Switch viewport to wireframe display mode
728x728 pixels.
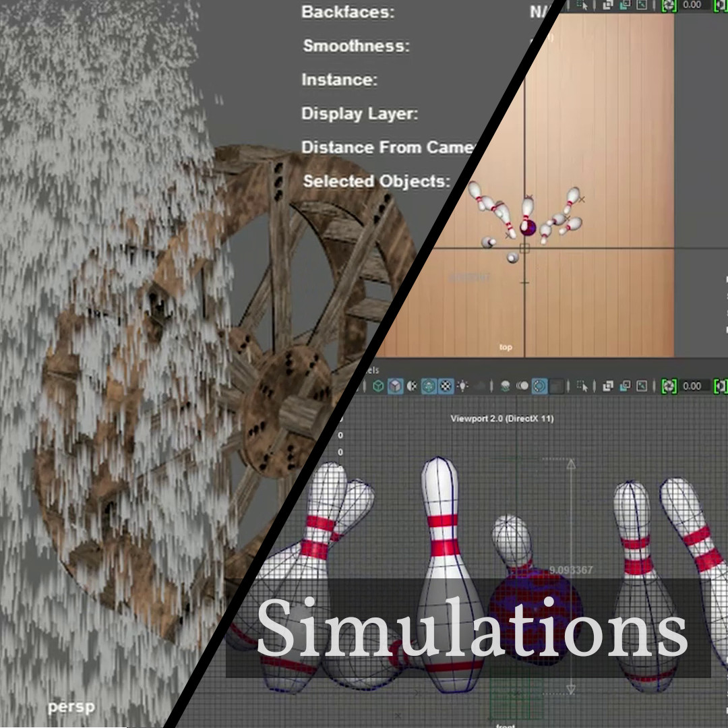coord(378,386)
